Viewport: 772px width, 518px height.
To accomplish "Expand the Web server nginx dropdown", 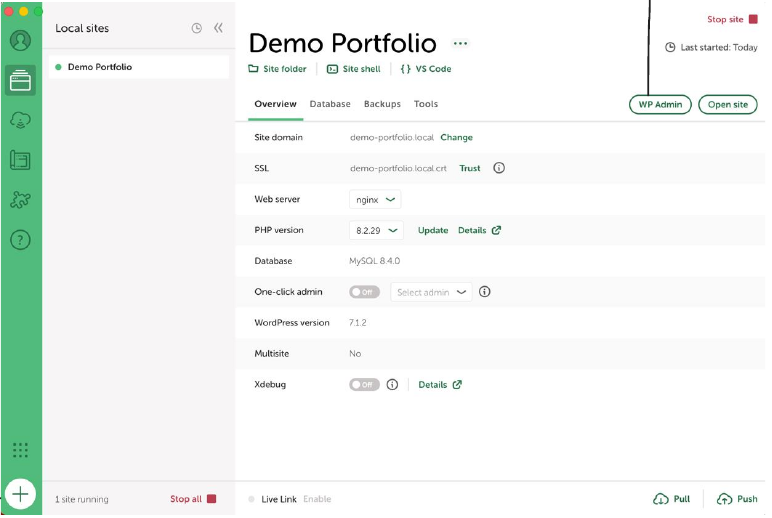I will pyautogui.click(x=375, y=200).
